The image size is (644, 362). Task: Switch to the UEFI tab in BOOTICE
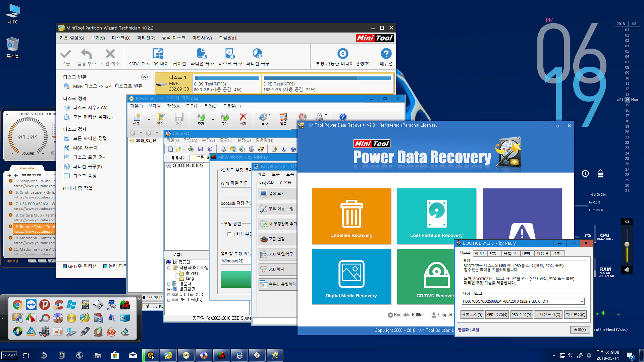526,253
